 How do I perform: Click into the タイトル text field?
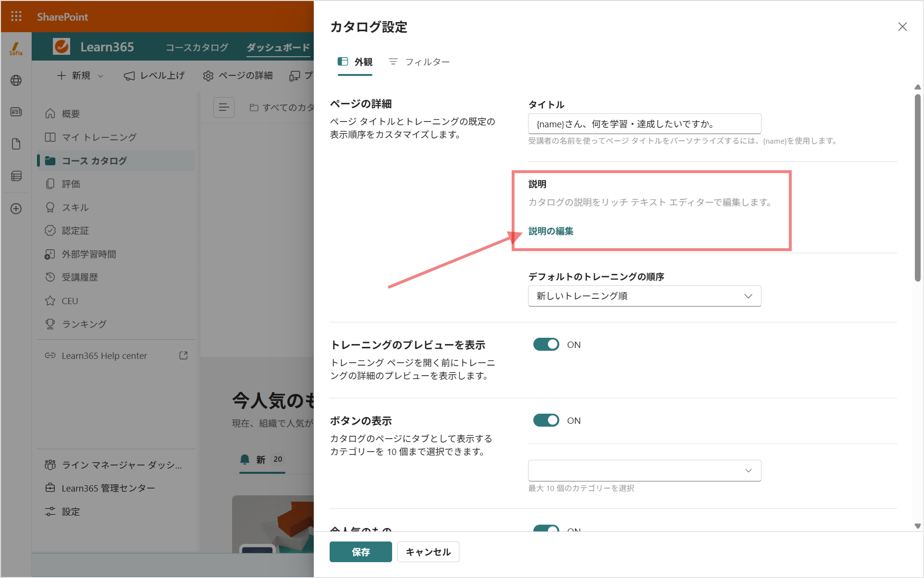click(644, 124)
